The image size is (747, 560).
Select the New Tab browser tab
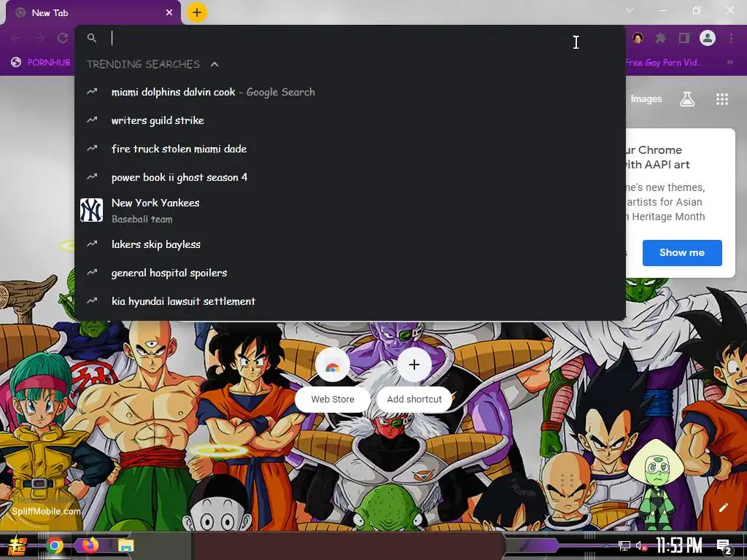[93, 13]
